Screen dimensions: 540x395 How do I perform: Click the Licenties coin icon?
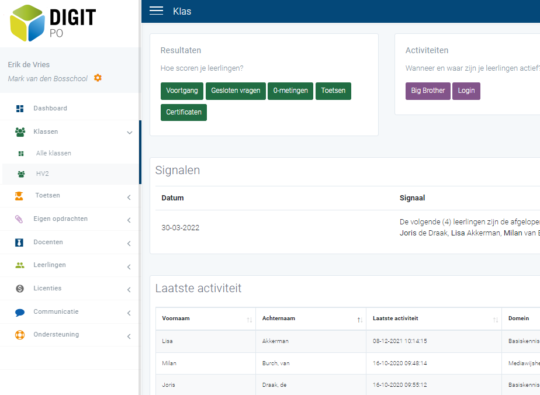(x=20, y=289)
